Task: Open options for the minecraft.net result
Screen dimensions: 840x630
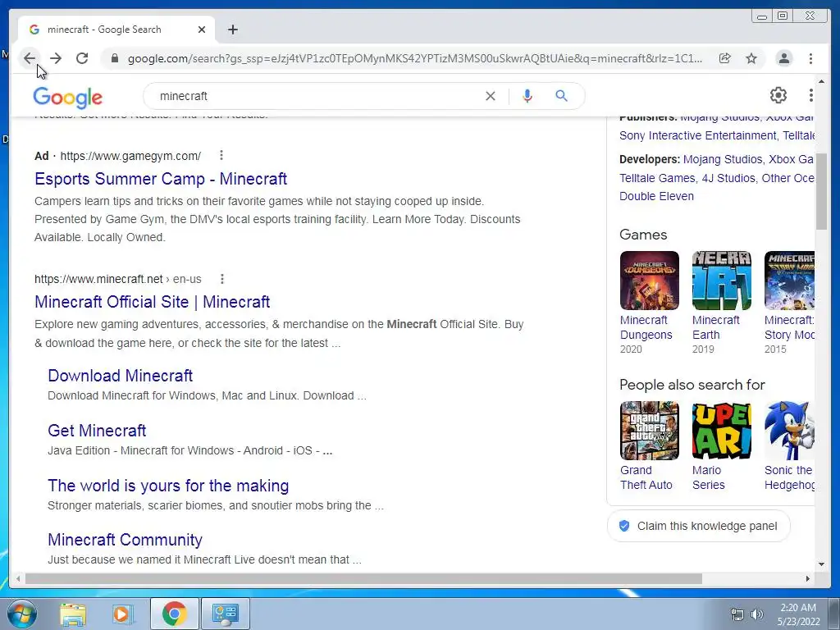Action: [x=221, y=279]
